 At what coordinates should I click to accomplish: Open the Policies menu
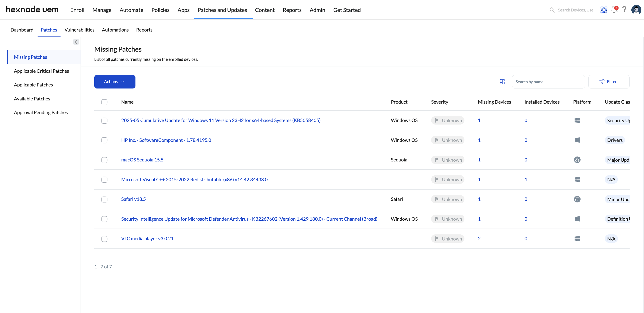coord(160,10)
